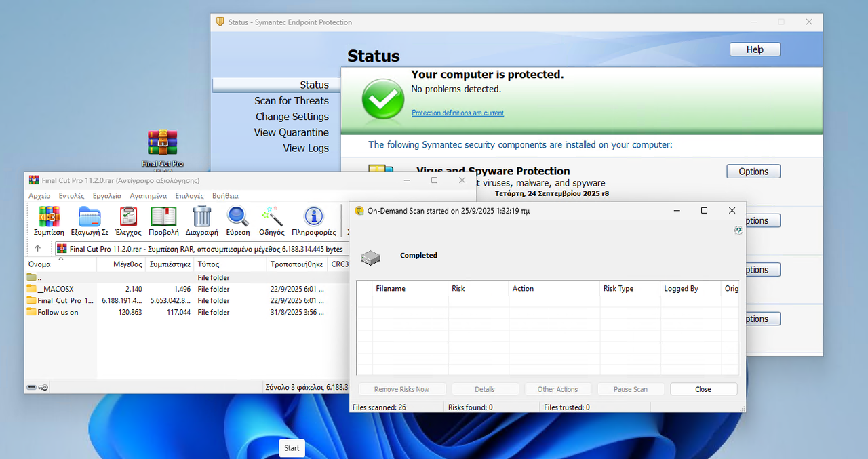Click the drive/key icon in WinRAR status bar
Screen dimensions: 868x459
[37, 387]
